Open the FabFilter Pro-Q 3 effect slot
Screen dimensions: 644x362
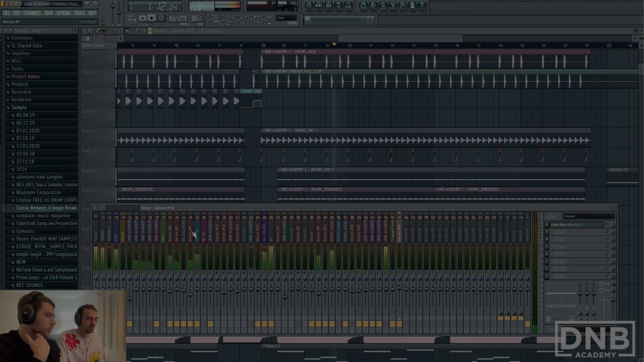point(577,225)
